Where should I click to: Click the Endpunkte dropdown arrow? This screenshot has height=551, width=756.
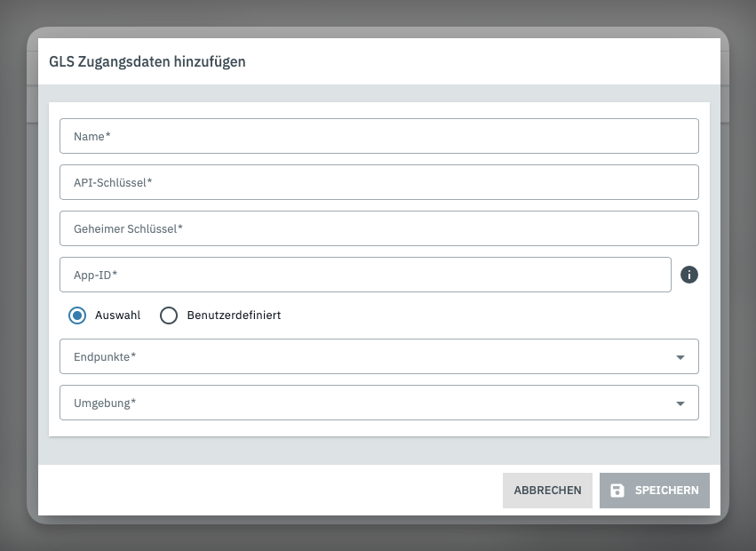(680, 357)
